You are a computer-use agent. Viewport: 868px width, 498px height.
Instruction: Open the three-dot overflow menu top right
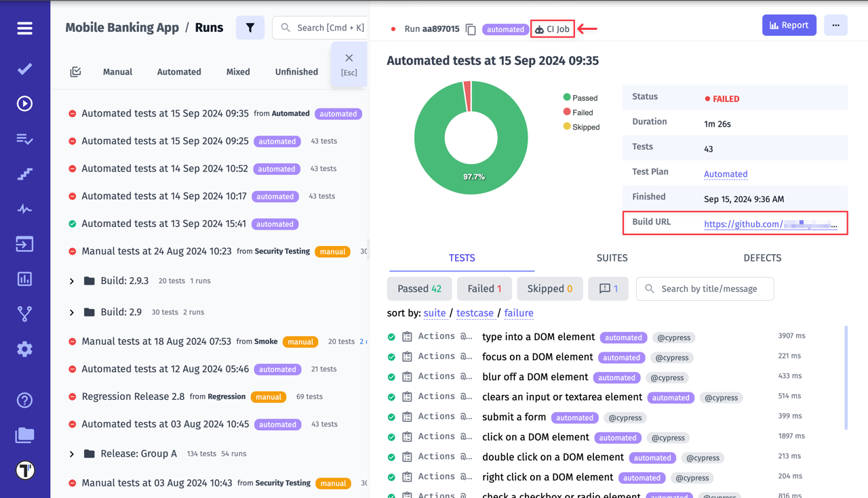[835, 25]
